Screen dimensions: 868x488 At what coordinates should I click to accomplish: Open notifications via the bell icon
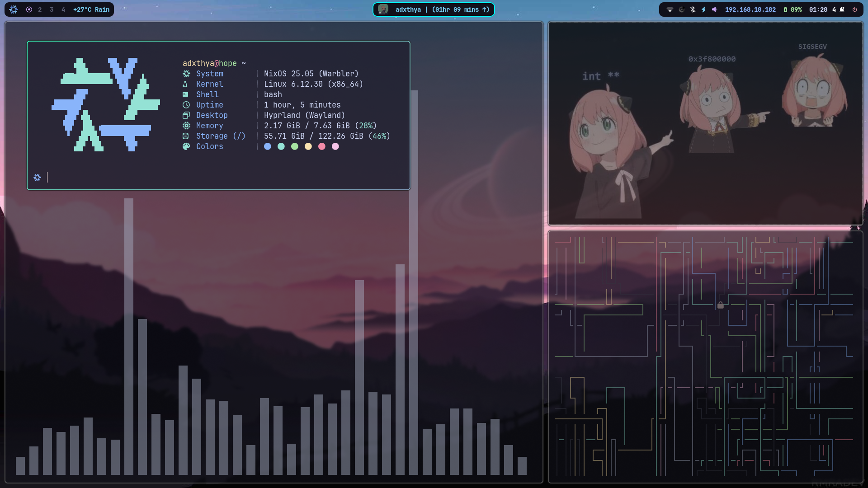(x=842, y=9)
